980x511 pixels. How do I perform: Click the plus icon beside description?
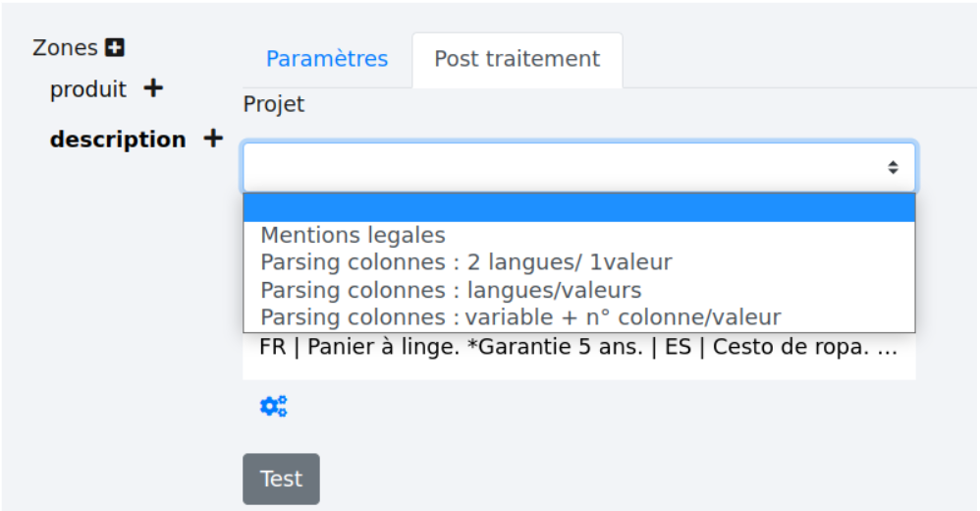point(212,139)
